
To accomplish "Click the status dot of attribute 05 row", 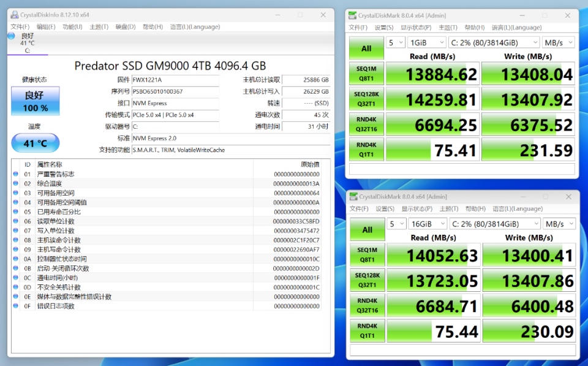I will click(x=16, y=212).
